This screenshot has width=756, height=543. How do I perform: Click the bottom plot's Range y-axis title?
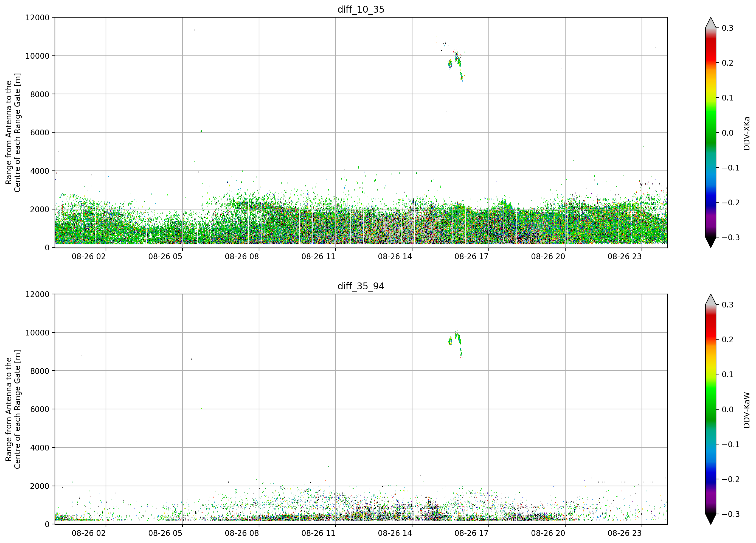[13, 409]
